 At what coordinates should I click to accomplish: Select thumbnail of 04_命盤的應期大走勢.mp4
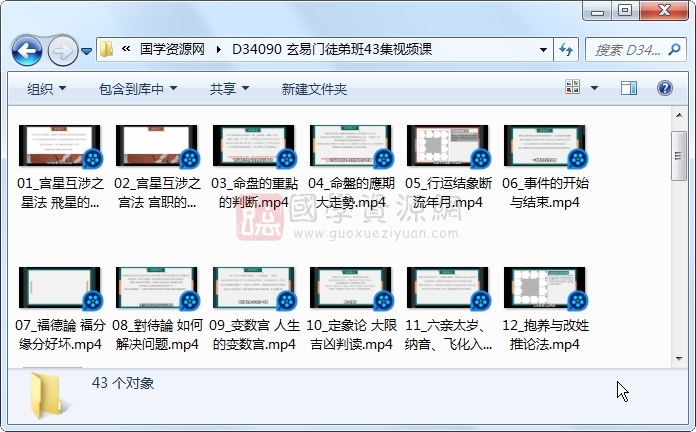351,146
